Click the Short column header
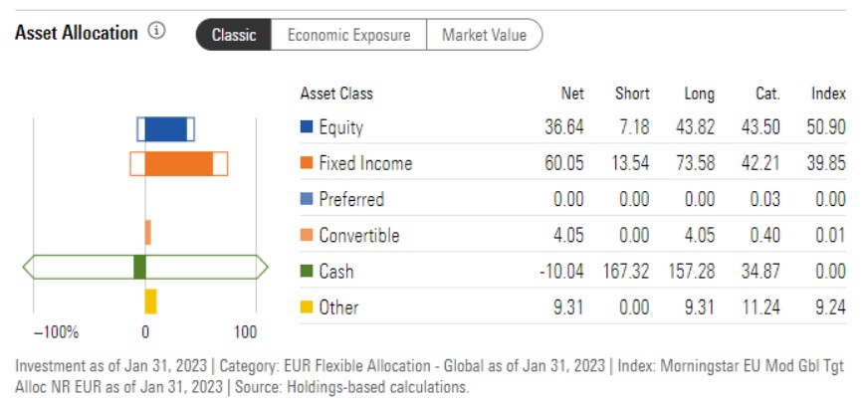868x405 pixels. tap(632, 94)
